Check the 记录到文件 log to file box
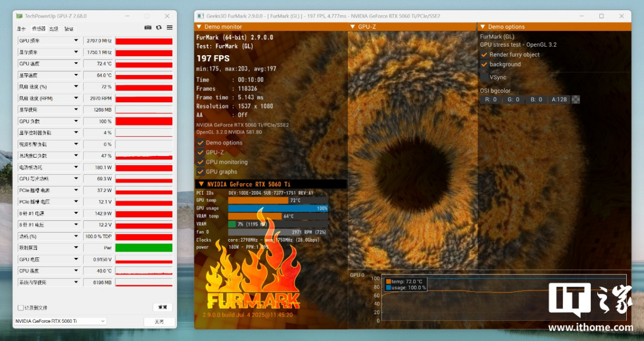 (21, 308)
